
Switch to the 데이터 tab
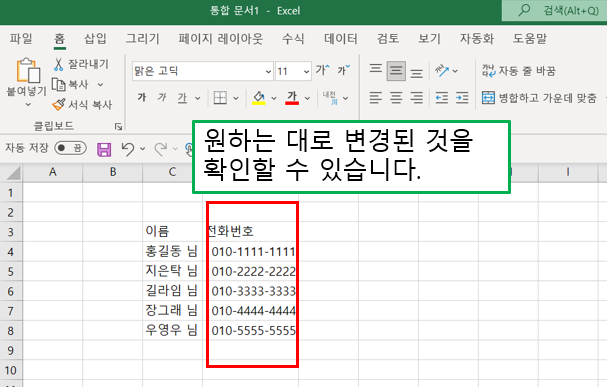tap(341, 38)
